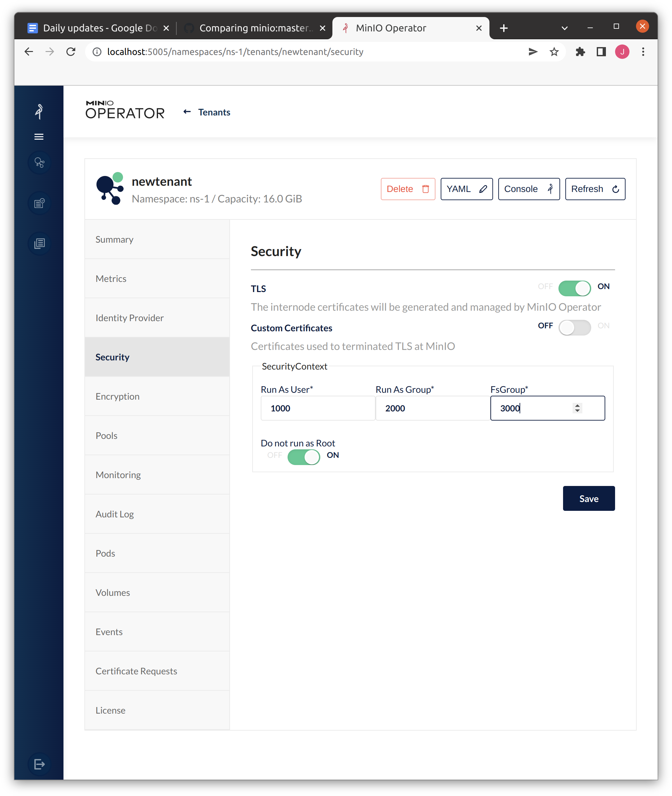This screenshot has height=796, width=672.
Task: Open Chrome's three-dot menu
Action: (x=643, y=52)
